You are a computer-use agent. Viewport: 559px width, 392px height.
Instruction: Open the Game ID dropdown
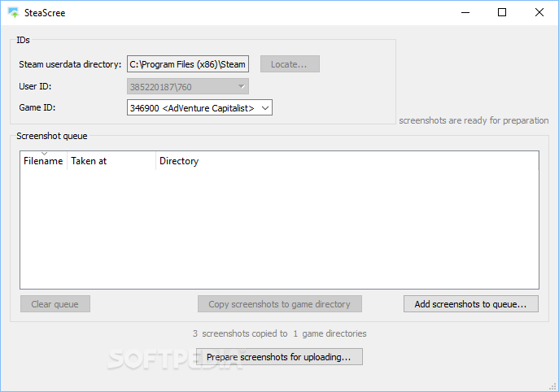click(x=199, y=107)
